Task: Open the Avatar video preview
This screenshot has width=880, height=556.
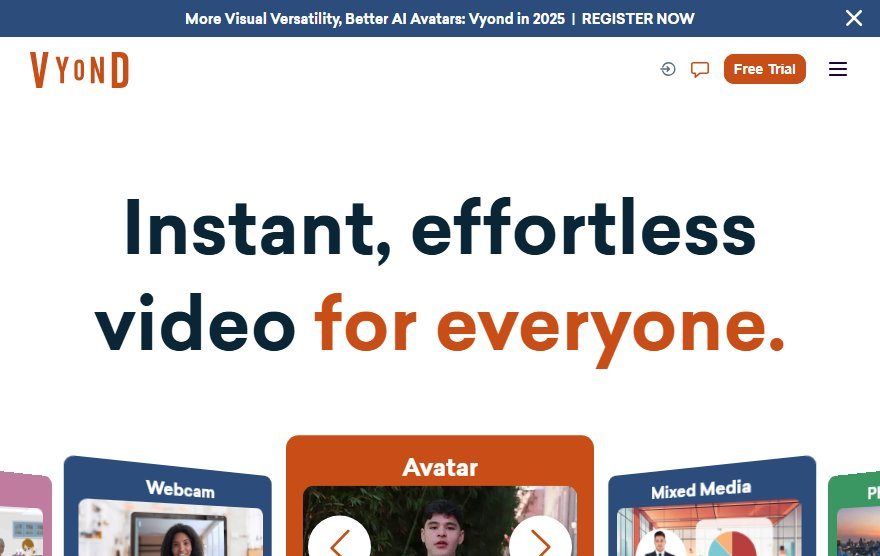Action: click(440, 521)
